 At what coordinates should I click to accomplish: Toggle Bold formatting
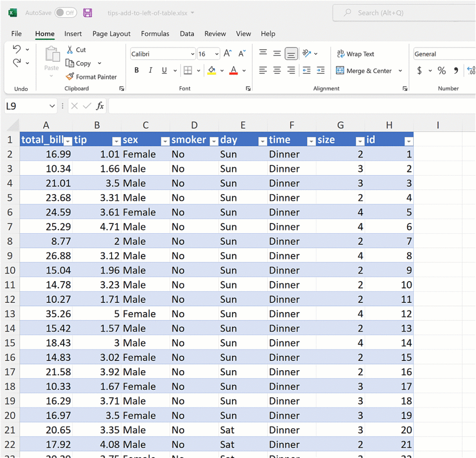[137, 71]
